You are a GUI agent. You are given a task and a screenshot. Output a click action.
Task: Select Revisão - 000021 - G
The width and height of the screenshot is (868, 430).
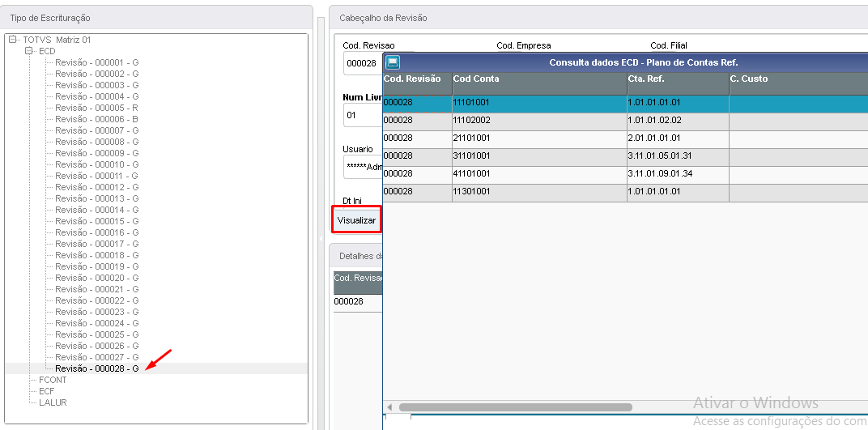click(97, 289)
